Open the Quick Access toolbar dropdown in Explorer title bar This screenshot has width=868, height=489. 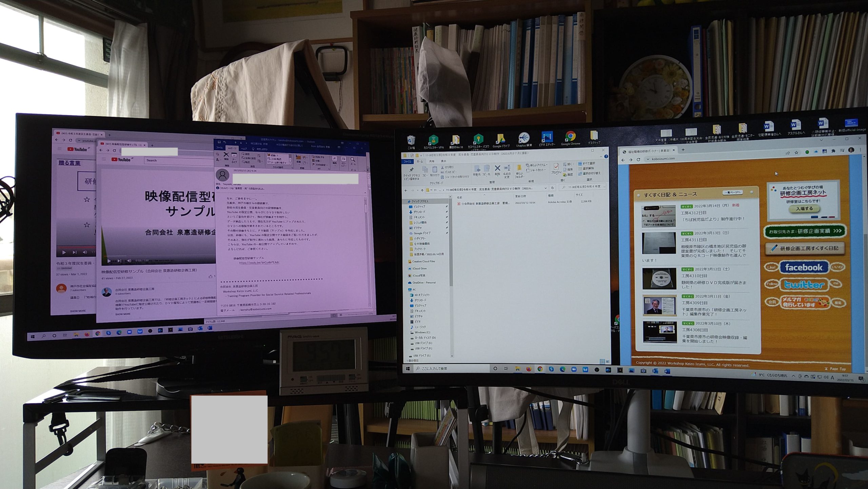[421, 155]
